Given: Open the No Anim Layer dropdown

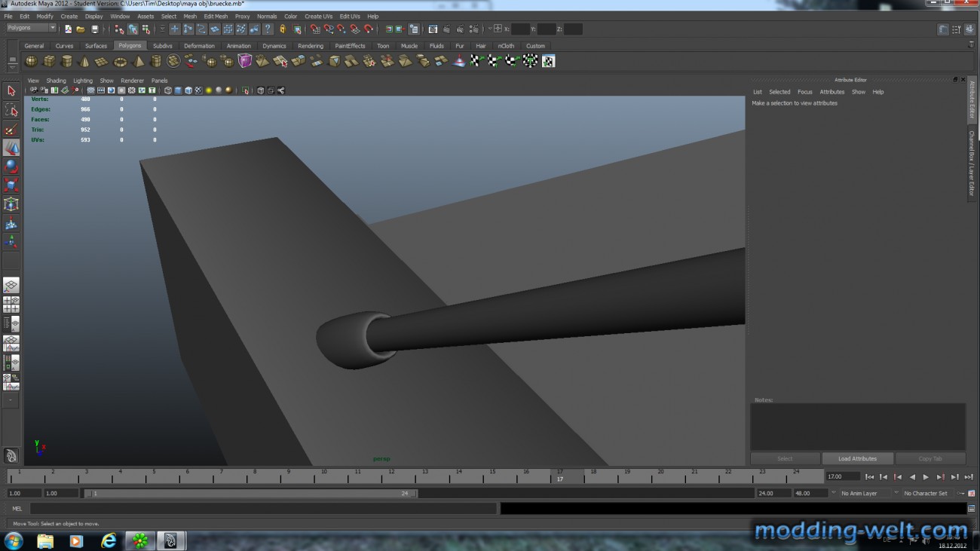Looking at the screenshot, I should click(864, 493).
